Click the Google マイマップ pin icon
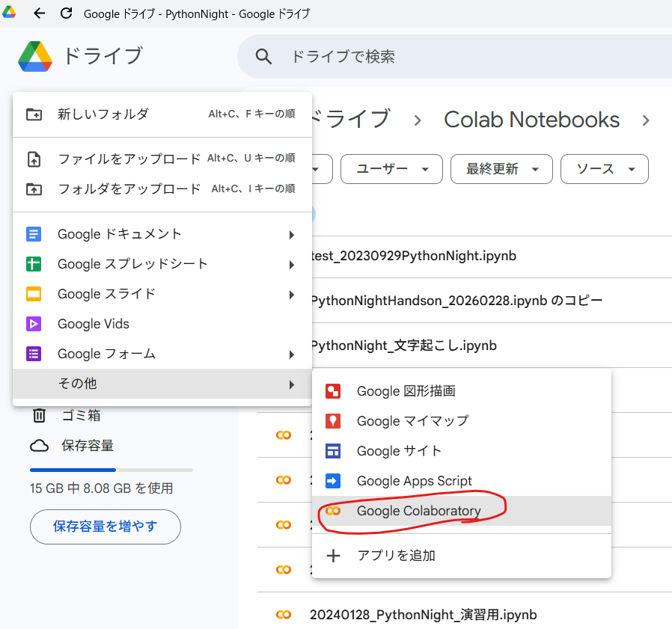Image resolution: width=672 pixels, height=629 pixels. [x=333, y=421]
